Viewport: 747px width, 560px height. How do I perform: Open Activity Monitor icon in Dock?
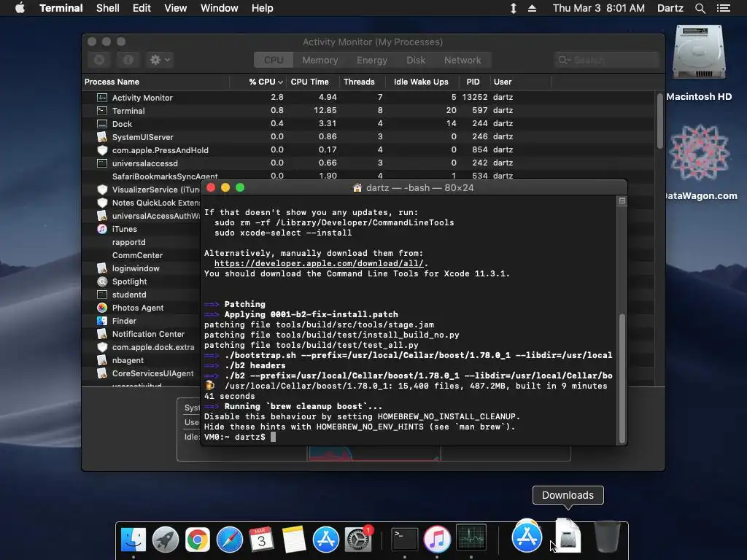[x=471, y=537]
